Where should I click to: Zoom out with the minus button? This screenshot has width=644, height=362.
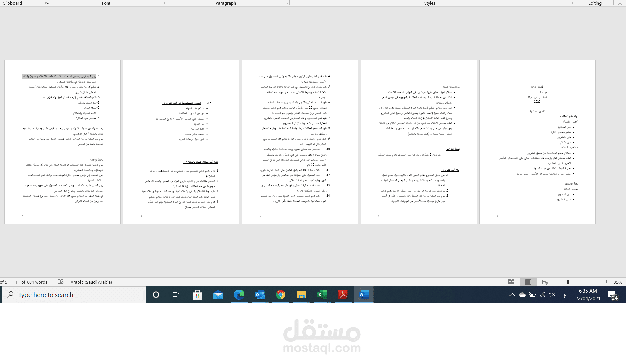point(557,282)
